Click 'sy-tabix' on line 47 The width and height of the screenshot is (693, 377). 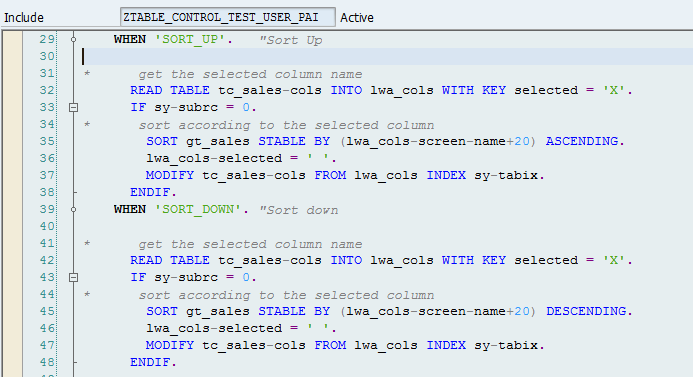point(506,346)
